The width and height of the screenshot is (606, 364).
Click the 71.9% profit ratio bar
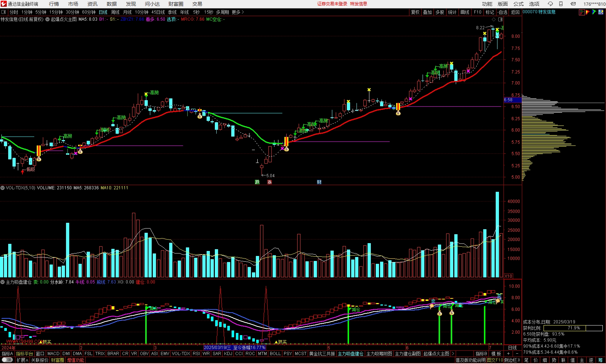(573, 328)
